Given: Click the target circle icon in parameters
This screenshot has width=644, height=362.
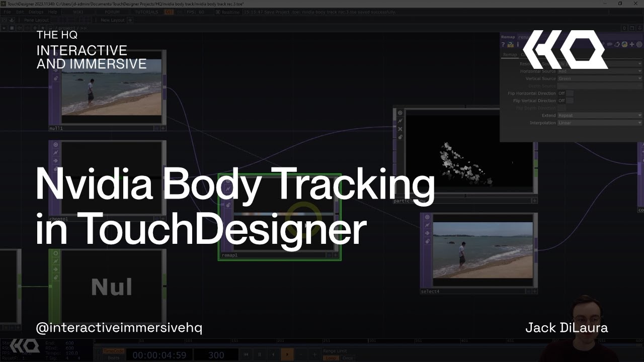Looking at the screenshot, I should (x=639, y=45).
